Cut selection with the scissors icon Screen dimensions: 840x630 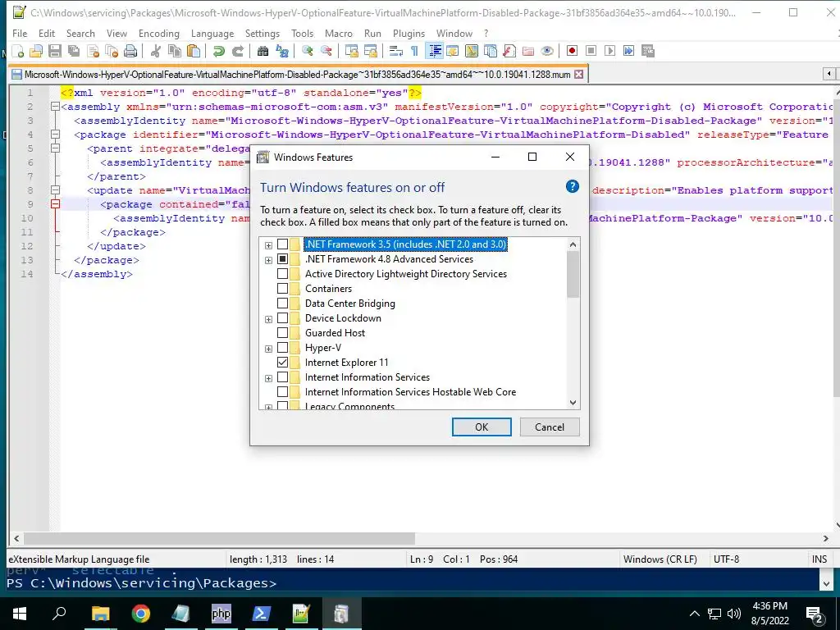click(155, 51)
